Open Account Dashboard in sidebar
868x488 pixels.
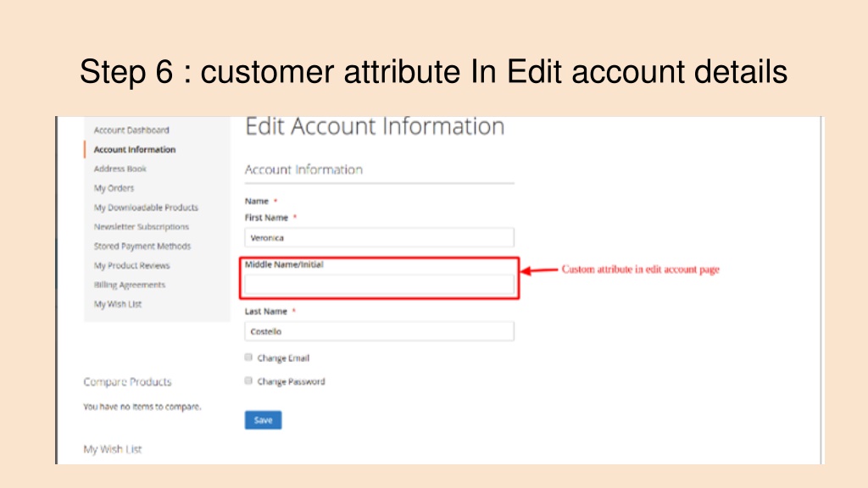[131, 130]
